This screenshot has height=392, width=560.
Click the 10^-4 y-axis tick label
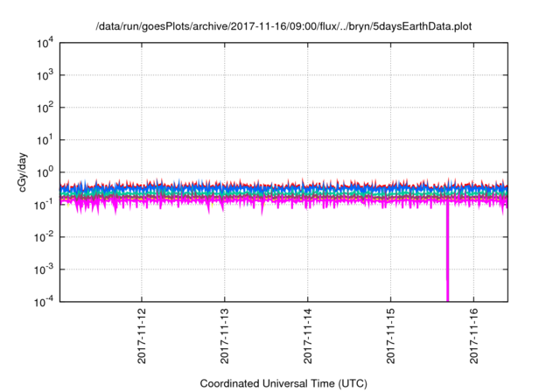coord(44,302)
